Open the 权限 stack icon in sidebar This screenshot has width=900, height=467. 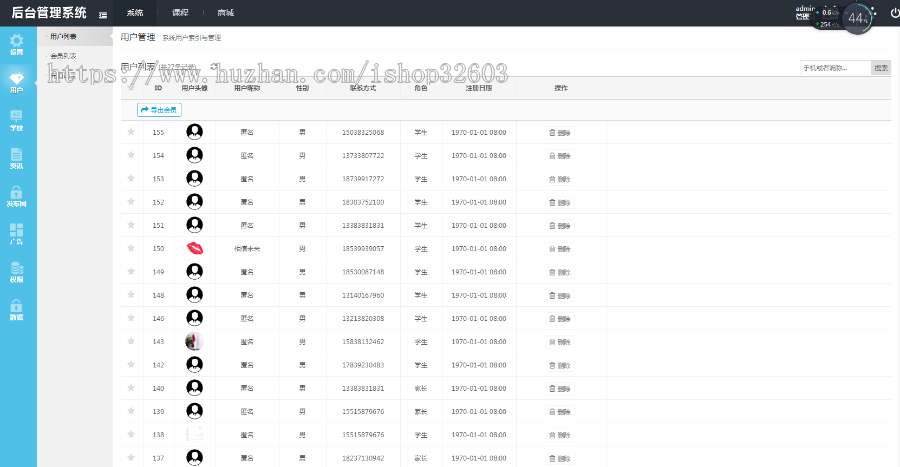pyautogui.click(x=17, y=272)
